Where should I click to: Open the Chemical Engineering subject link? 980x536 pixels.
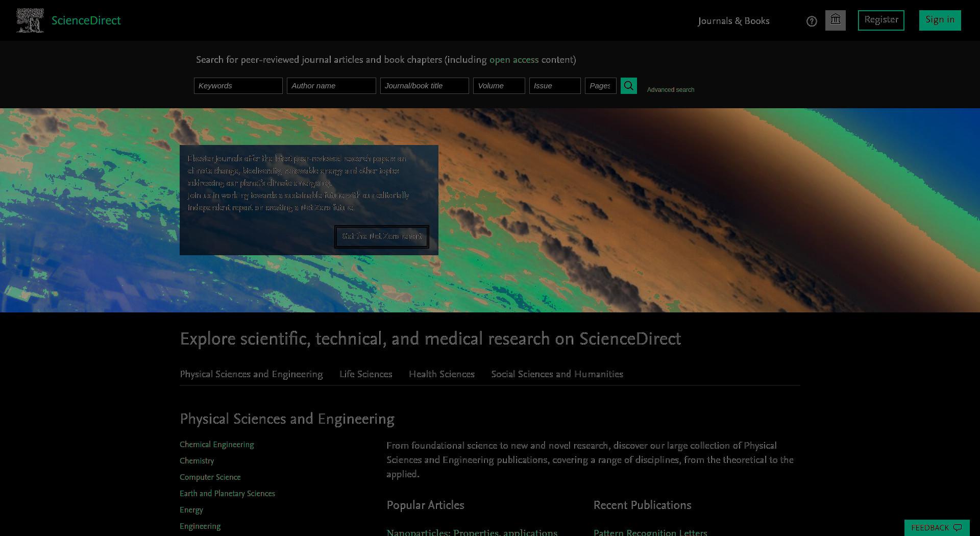click(x=217, y=445)
